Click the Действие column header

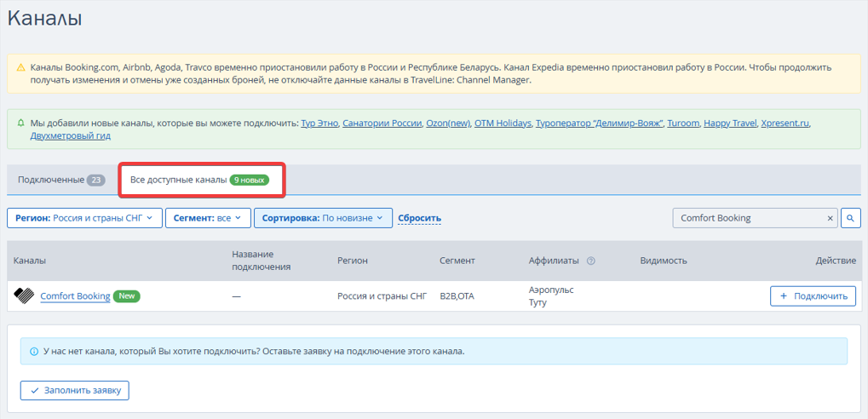(x=836, y=261)
